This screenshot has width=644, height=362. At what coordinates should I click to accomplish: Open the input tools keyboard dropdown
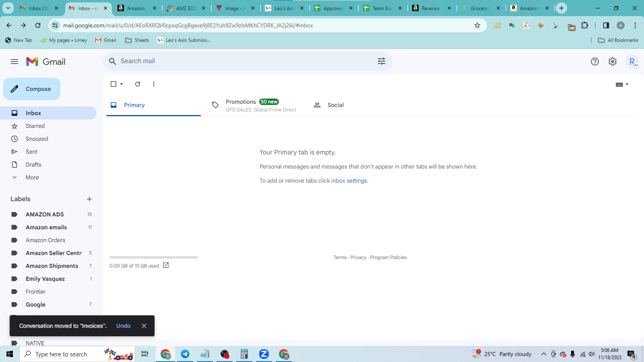[622, 84]
